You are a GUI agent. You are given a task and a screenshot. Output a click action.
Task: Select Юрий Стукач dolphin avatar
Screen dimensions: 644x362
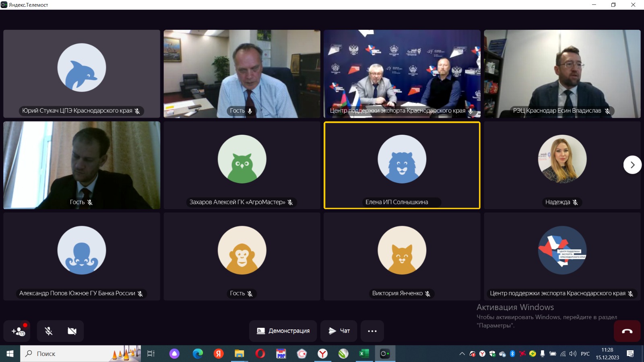82,68
